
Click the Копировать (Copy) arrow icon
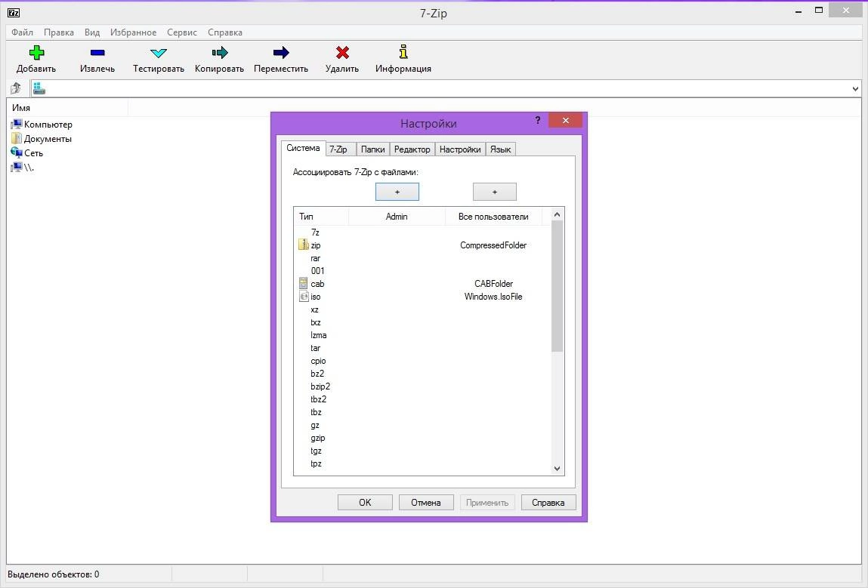(x=220, y=53)
